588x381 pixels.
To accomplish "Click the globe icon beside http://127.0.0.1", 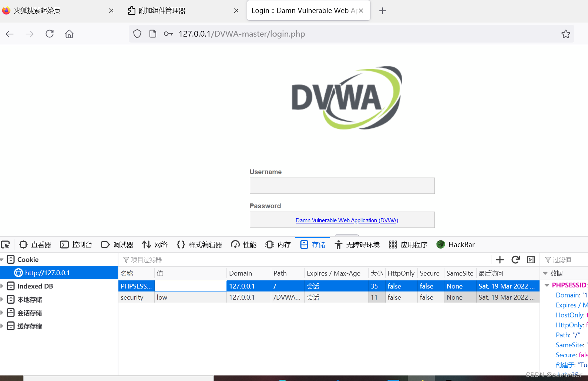I will 18,273.
